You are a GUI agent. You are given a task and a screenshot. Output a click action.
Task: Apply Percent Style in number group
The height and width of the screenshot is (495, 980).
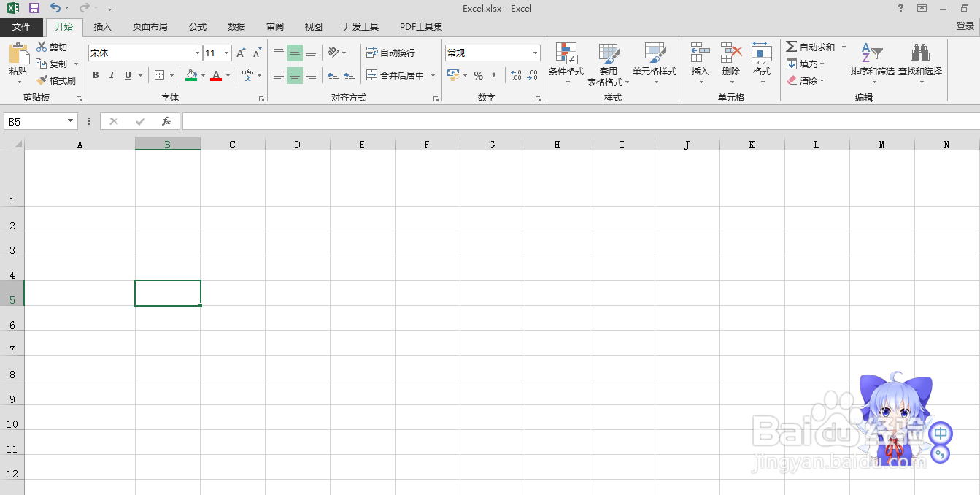click(x=479, y=75)
